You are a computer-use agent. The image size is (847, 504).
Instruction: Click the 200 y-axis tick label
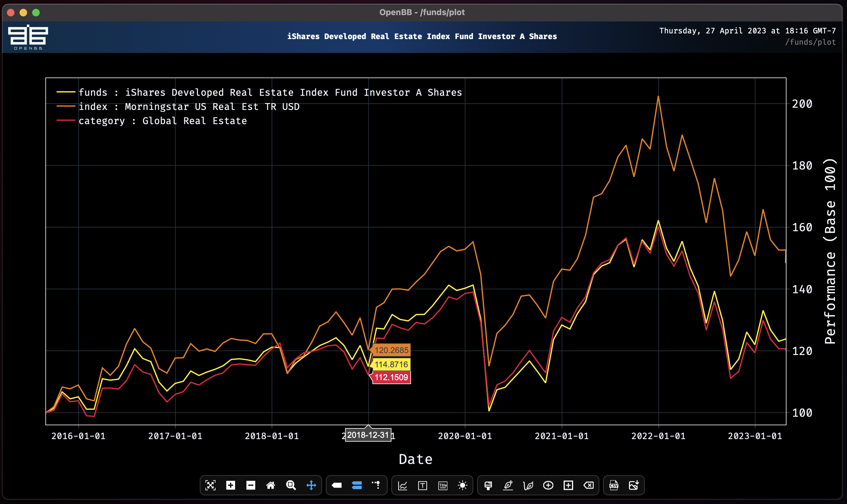(802, 104)
